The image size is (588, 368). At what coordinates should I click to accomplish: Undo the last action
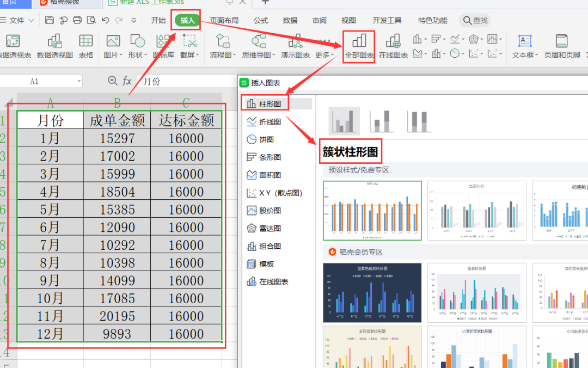(106, 20)
